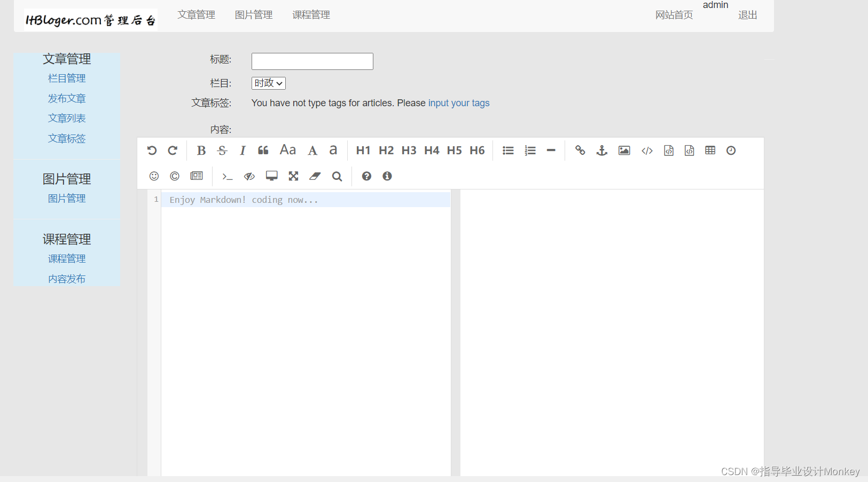Toggle fullscreen editor mode
This screenshot has width=868, height=482.
[293, 176]
